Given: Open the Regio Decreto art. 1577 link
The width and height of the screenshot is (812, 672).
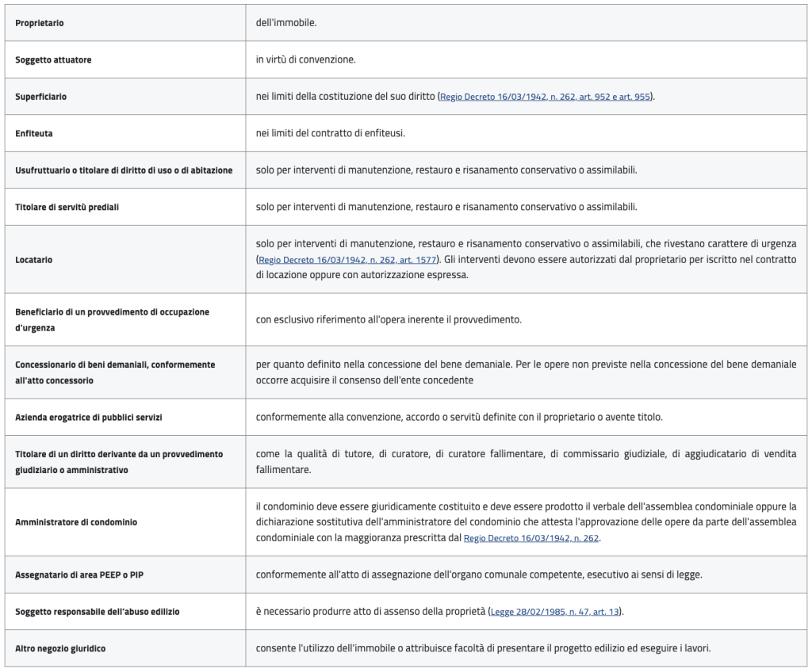Looking at the screenshot, I should (x=347, y=259).
